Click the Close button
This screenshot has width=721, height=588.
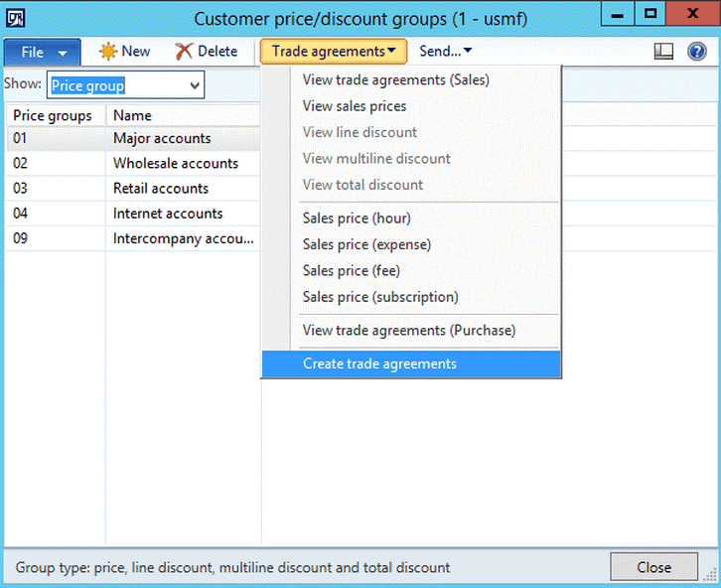click(x=653, y=567)
